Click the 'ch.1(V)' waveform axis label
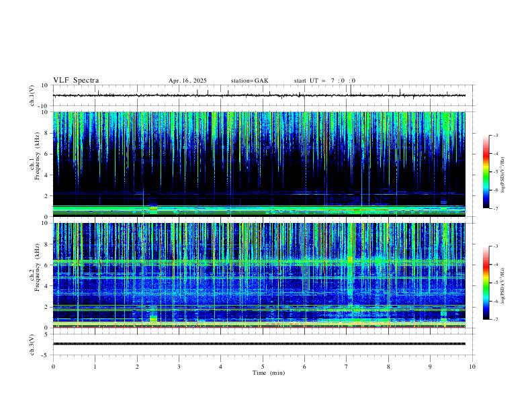This screenshot has width=532, height=411. coord(32,95)
